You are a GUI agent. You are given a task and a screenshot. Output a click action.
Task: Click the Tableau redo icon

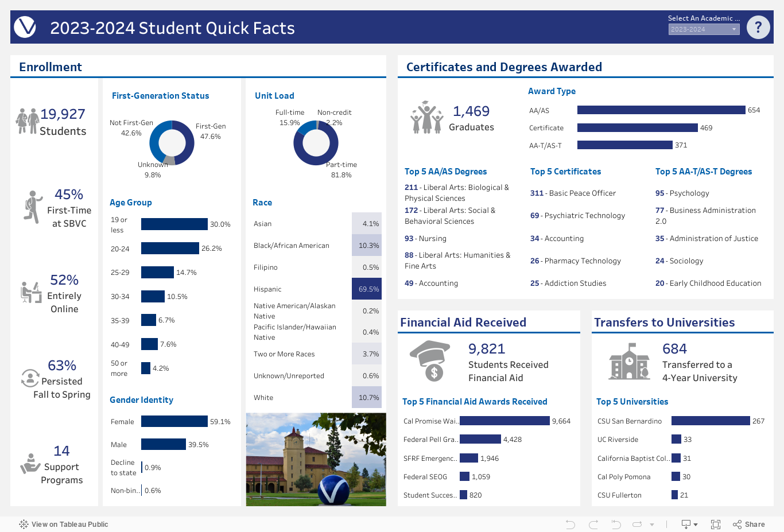click(x=593, y=524)
